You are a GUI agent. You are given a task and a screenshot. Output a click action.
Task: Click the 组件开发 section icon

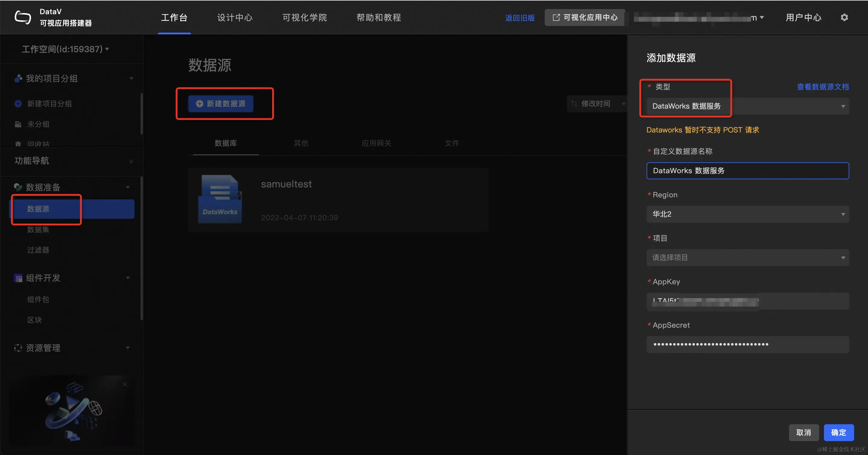click(18, 278)
